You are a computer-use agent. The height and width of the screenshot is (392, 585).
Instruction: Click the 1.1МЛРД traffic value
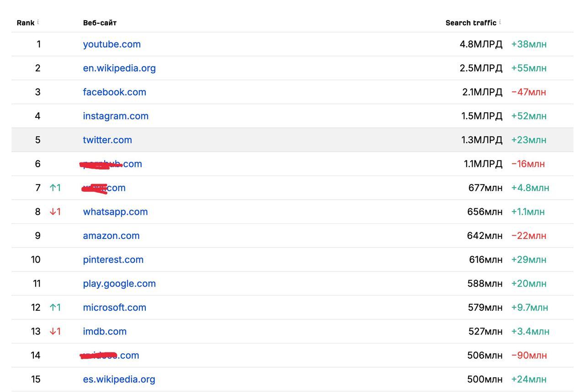pos(483,164)
